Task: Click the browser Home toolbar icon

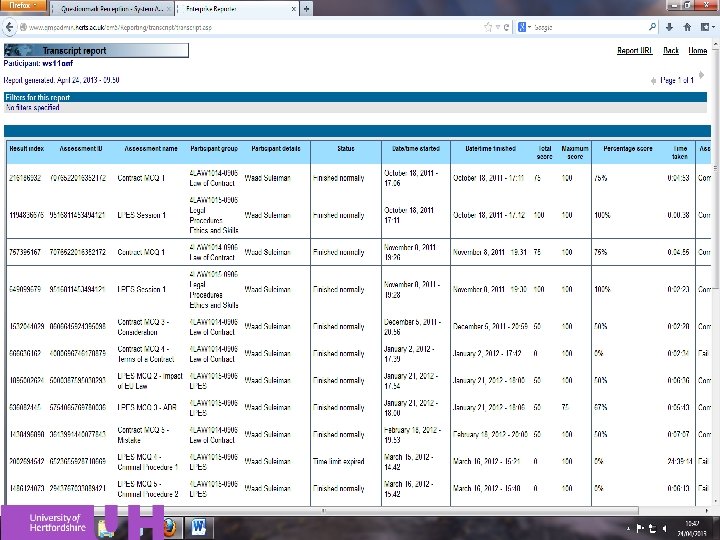Action: tap(687, 27)
